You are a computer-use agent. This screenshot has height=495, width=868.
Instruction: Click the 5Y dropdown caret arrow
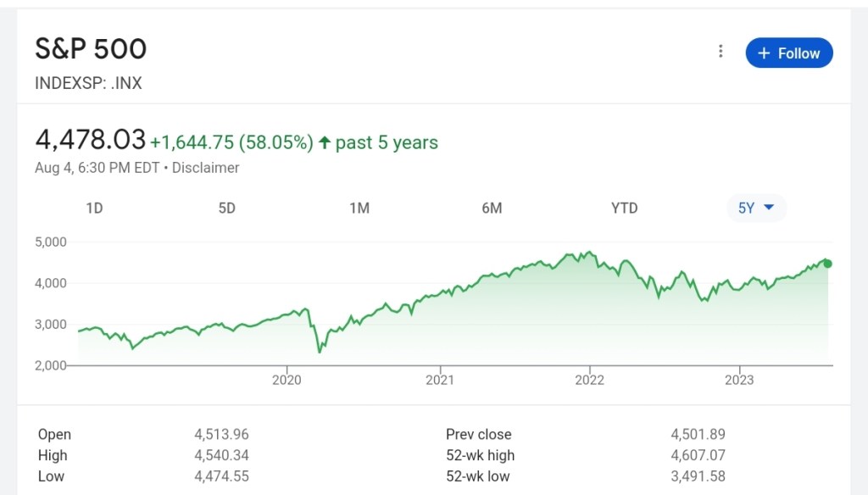(x=770, y=208)
